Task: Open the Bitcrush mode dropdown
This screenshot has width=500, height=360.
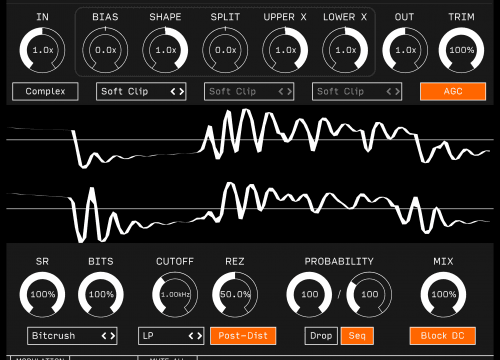Action: click(72, 336)
